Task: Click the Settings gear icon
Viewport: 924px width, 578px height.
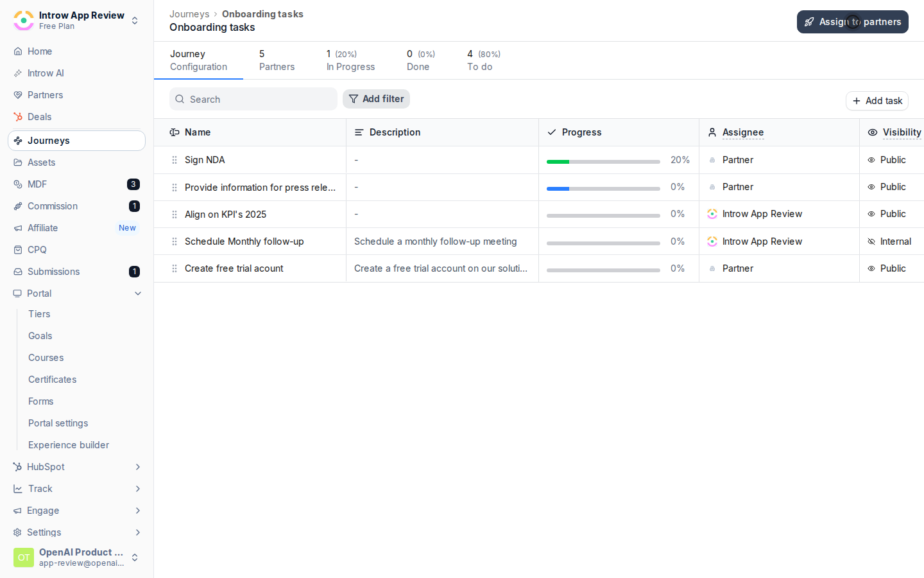Action: click(18, 532)
